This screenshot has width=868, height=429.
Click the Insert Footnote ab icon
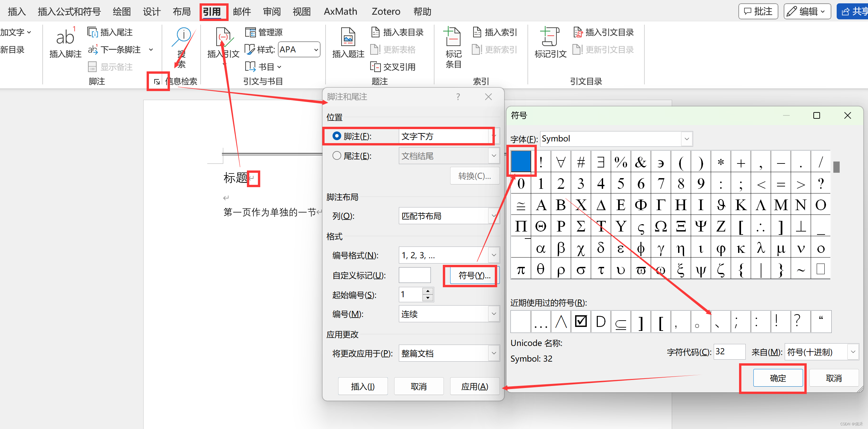click(65, 38)
